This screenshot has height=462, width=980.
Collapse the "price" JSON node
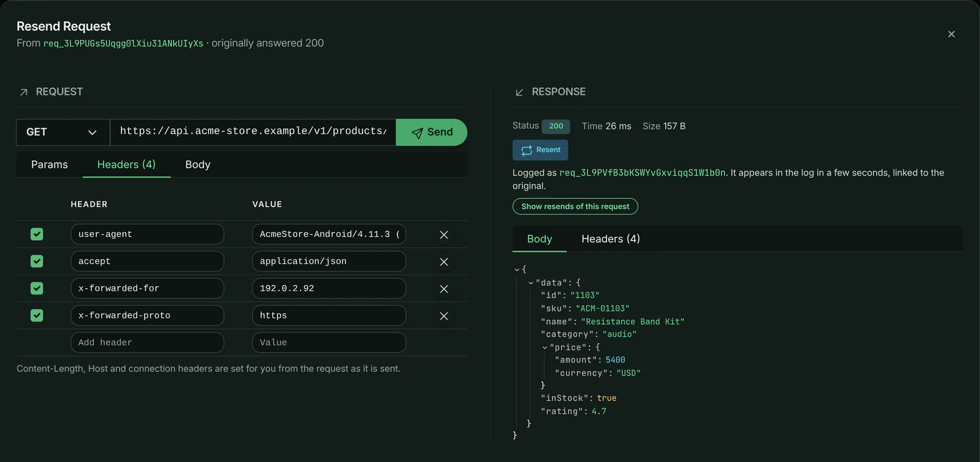pyautogui.click(x=545, y=347)
